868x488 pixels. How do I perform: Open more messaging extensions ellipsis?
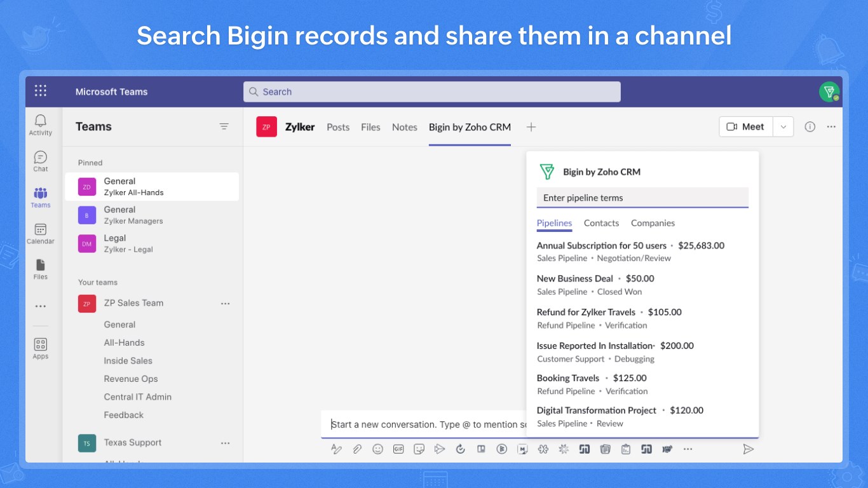click(688, 449)
